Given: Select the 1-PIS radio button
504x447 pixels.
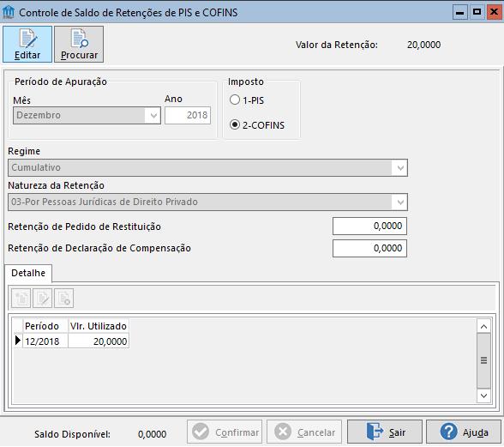Looking at the screenshot, I should coord(235,100).
